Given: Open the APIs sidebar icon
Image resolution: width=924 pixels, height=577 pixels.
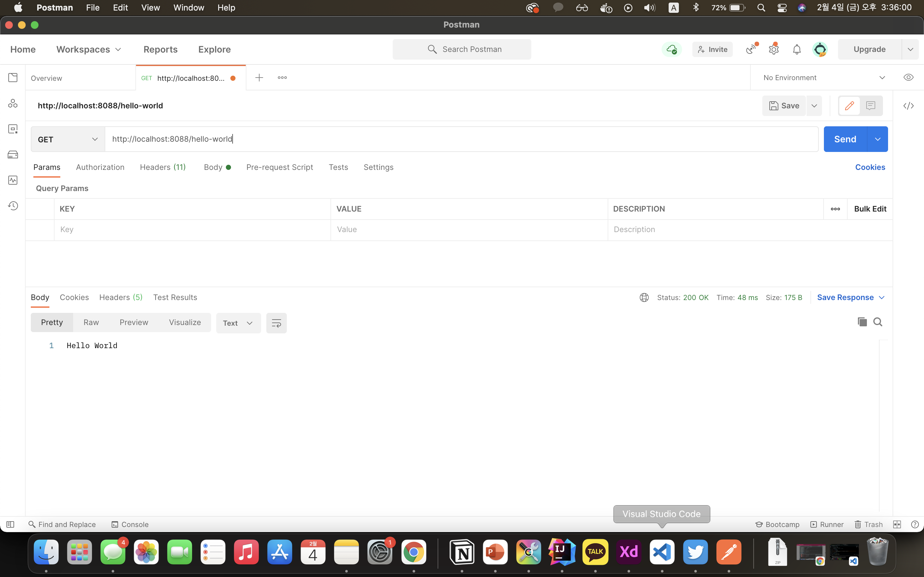Looking at the screenshot, I should point(13,104).
